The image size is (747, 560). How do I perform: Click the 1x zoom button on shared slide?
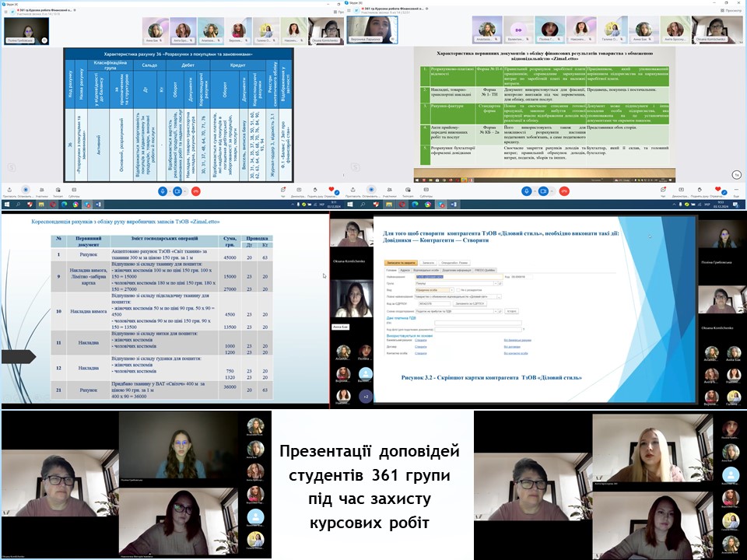click(x=737, y=175)
